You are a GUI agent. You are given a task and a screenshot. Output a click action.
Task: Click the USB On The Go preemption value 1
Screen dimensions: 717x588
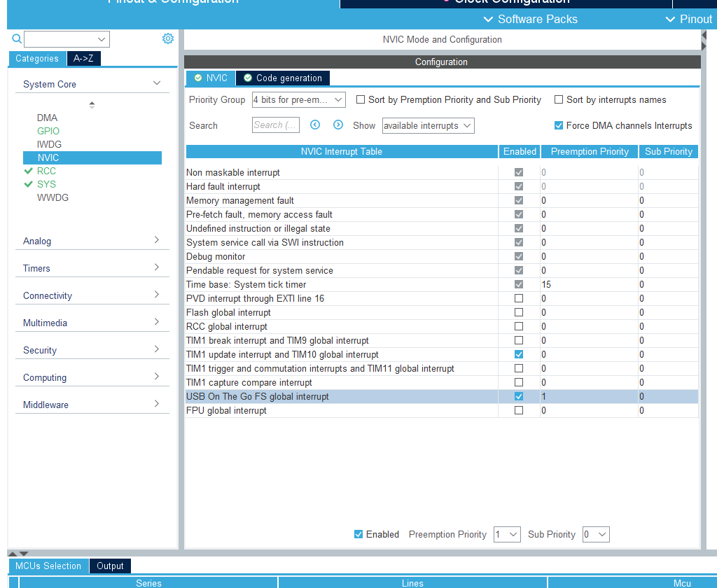pos(589,396)
